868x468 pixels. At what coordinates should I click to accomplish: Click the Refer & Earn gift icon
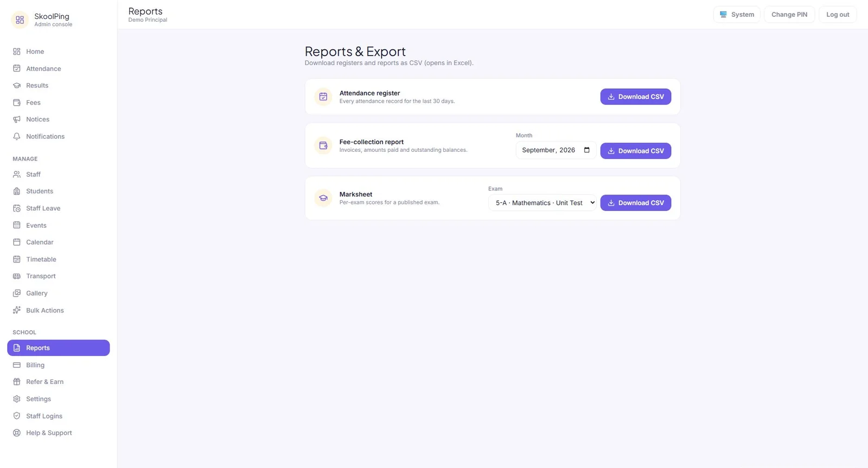17,382
